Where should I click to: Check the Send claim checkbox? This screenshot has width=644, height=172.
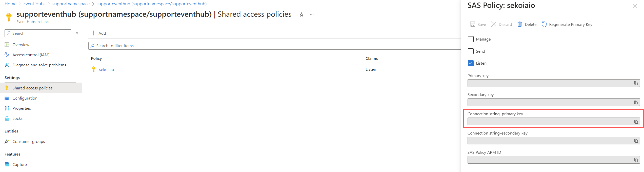point(471,51)
